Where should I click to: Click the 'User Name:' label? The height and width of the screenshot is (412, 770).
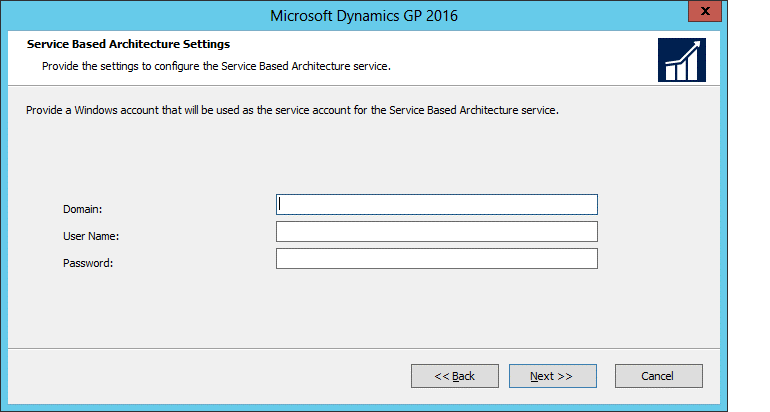91,236
